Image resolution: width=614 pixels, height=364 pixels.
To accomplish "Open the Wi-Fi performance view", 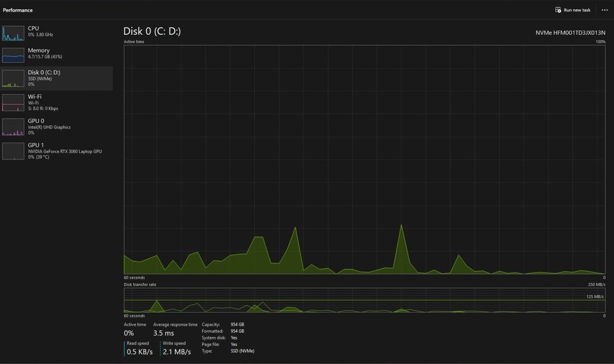I will pyautogui.click(x=56, y=103).
